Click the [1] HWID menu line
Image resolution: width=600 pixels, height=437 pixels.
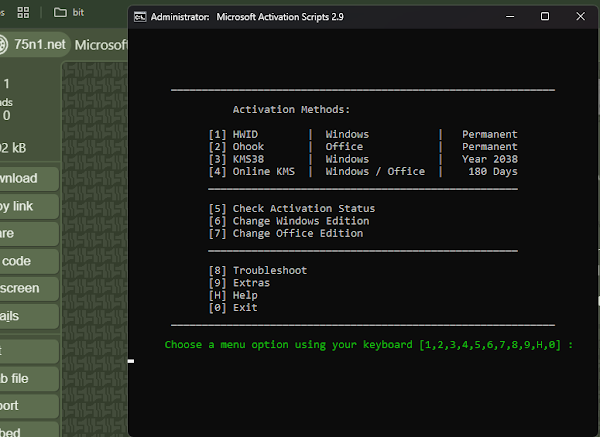[363, 134]
